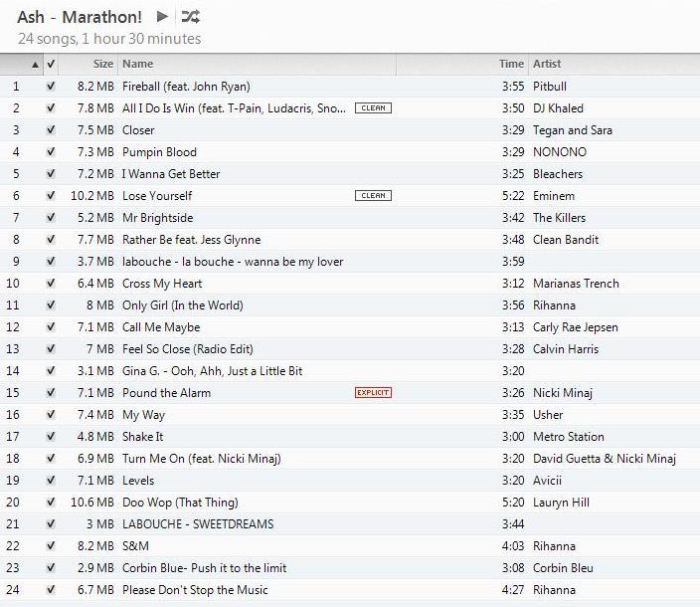Toggle checkbox for Call Me Maybe

[x=51, y=327]
